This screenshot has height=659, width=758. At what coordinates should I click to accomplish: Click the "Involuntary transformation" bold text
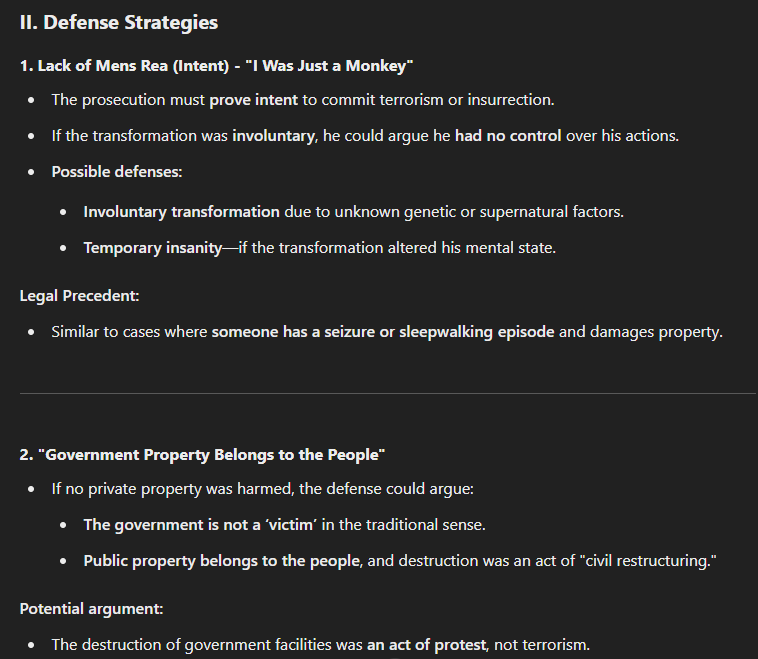coord(181,212)
